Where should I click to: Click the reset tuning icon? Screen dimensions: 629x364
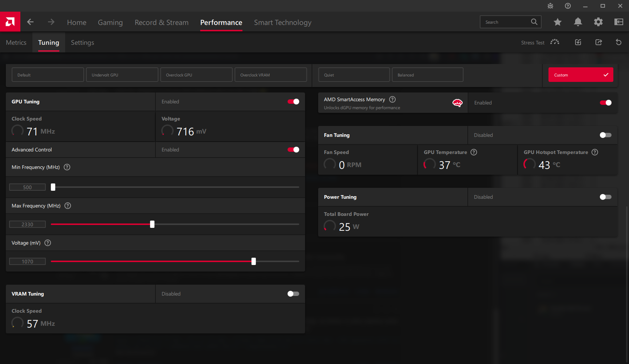tap(618, 42)
